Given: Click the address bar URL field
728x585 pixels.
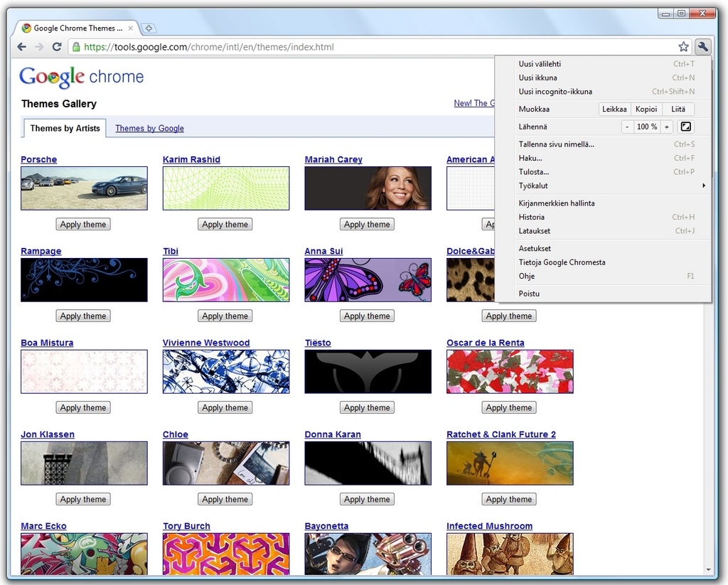Looking at the screenshot, I should (377, 47).
